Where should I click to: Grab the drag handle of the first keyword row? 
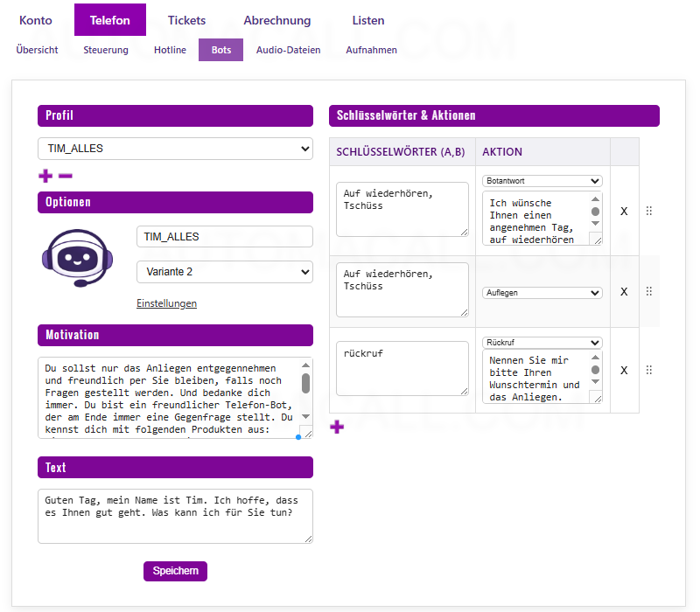coord(648,210)
